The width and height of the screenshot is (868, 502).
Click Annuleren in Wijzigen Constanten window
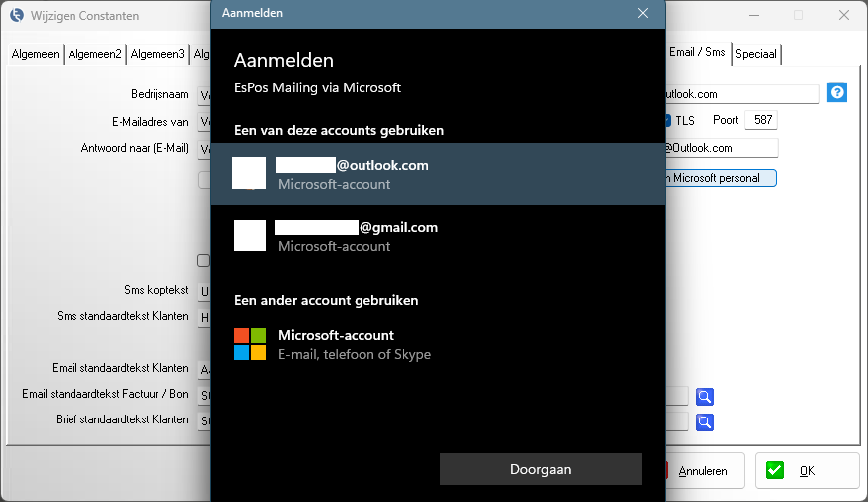pos(703,471)
